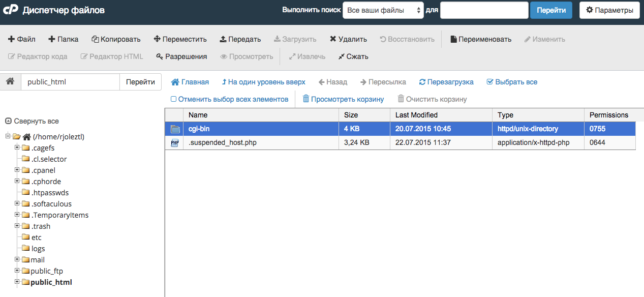Click the Извлечь extract button

pos(307,56)
